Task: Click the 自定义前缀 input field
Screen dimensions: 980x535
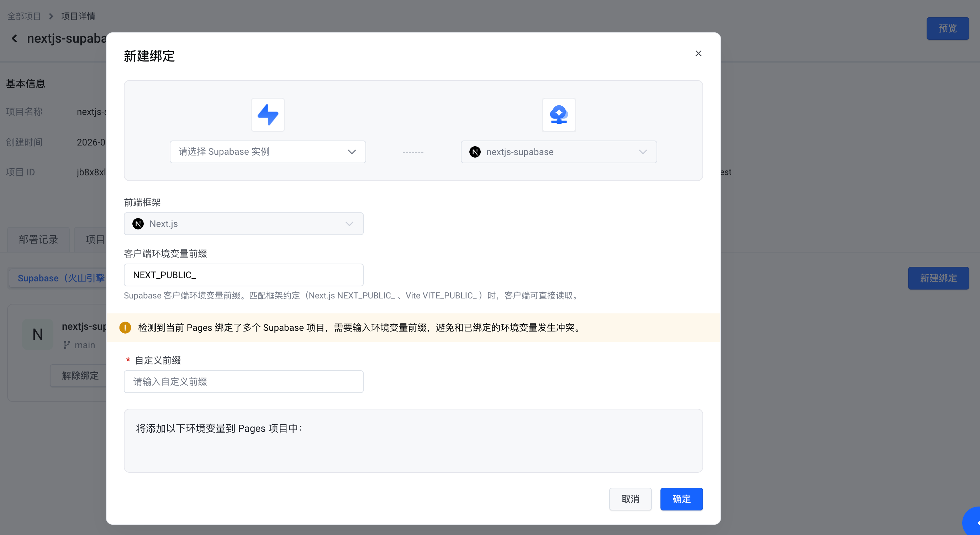Action: [243, 381]
